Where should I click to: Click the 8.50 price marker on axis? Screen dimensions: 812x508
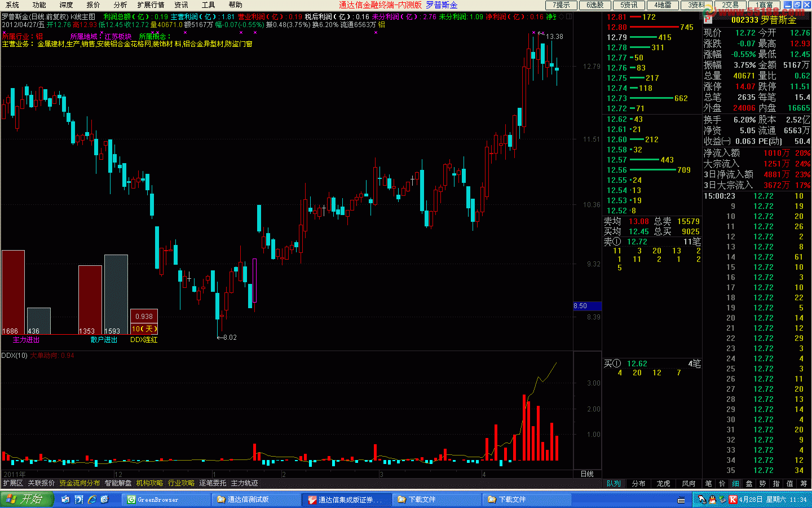point(588,306)
